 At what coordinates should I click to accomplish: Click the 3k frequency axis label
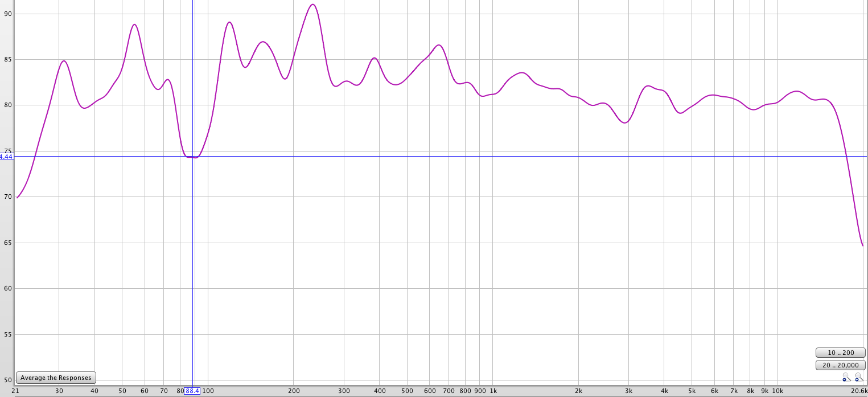pyautogui.click(x=628, y=391)
